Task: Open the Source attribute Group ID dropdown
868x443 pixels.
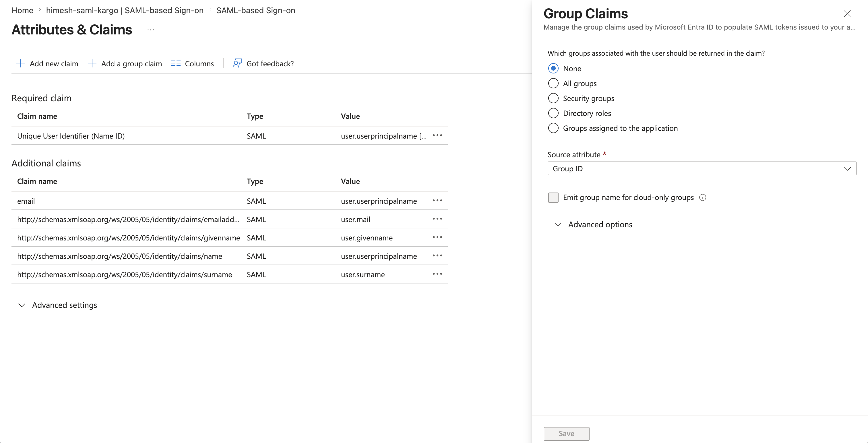Action: tap(702, 168)
